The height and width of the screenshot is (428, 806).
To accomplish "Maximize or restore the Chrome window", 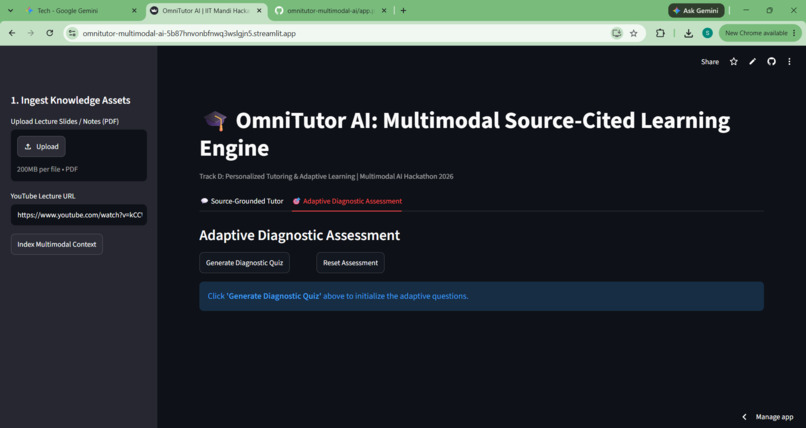I will point(770,10).
